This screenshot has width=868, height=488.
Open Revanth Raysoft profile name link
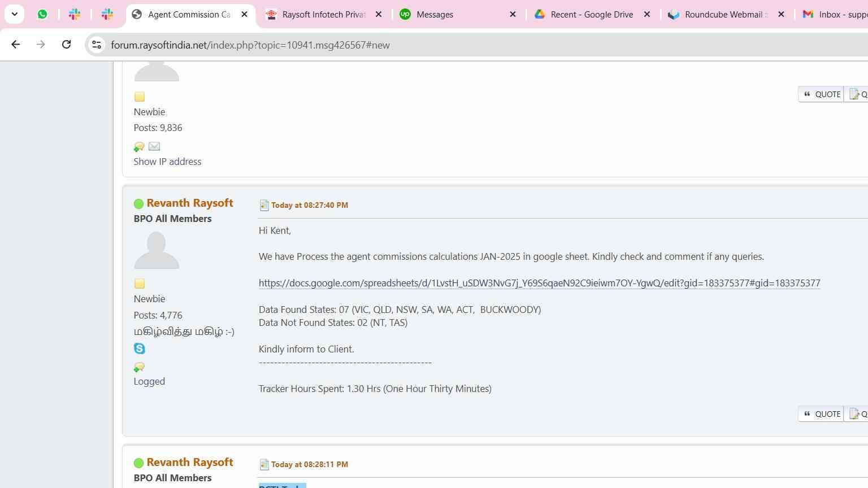point(190,203)
